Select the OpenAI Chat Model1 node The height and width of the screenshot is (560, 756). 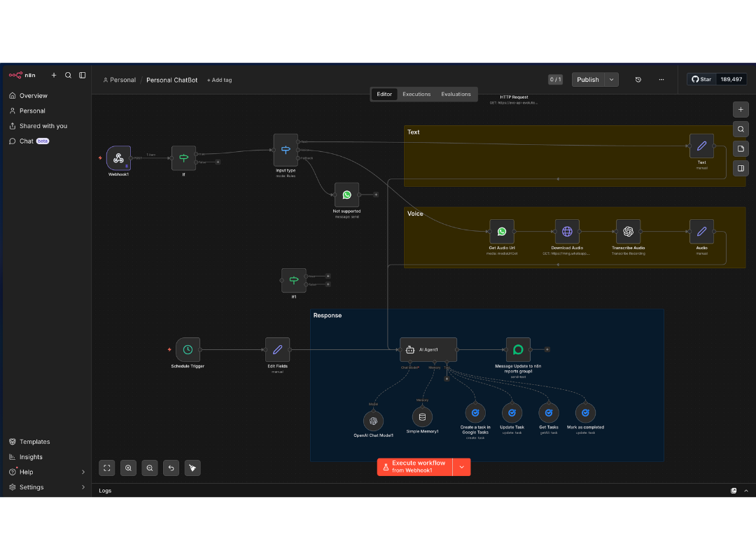coord(373,421)
